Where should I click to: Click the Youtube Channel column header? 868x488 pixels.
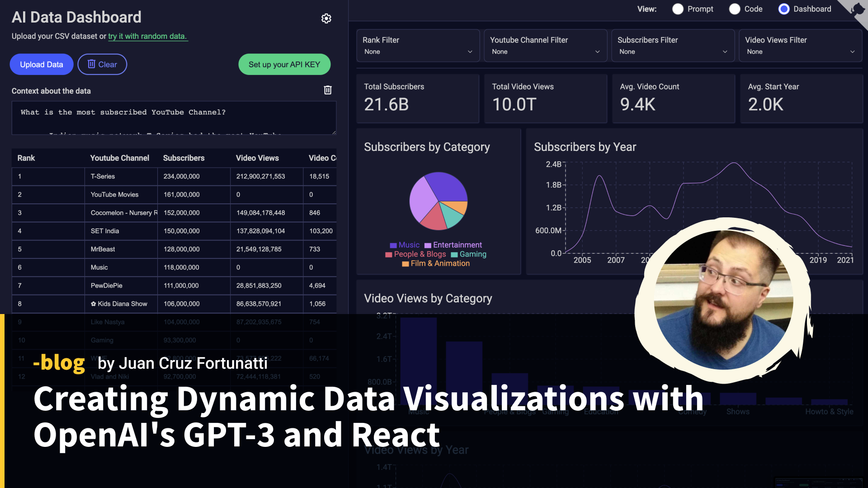[x=119, y=158]
